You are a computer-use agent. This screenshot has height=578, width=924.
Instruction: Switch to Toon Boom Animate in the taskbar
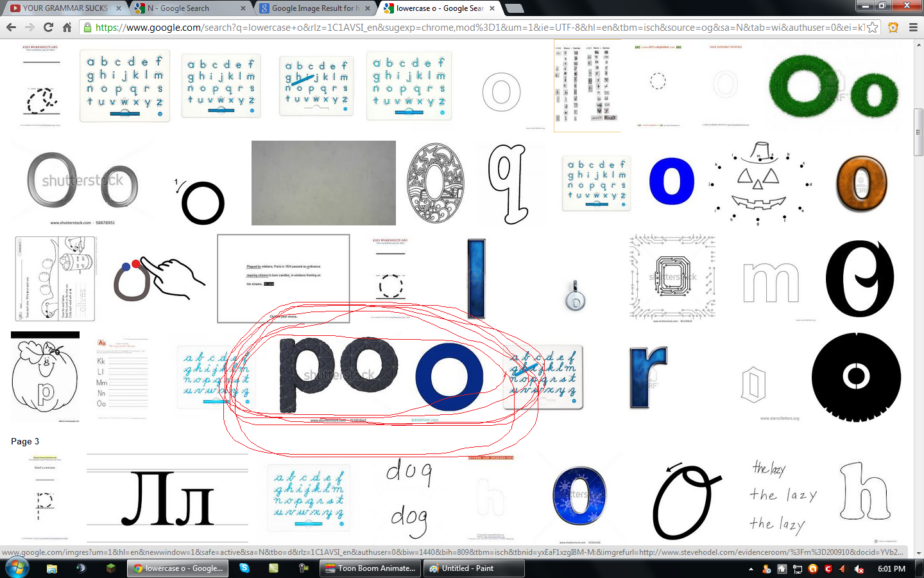point(370,568)
